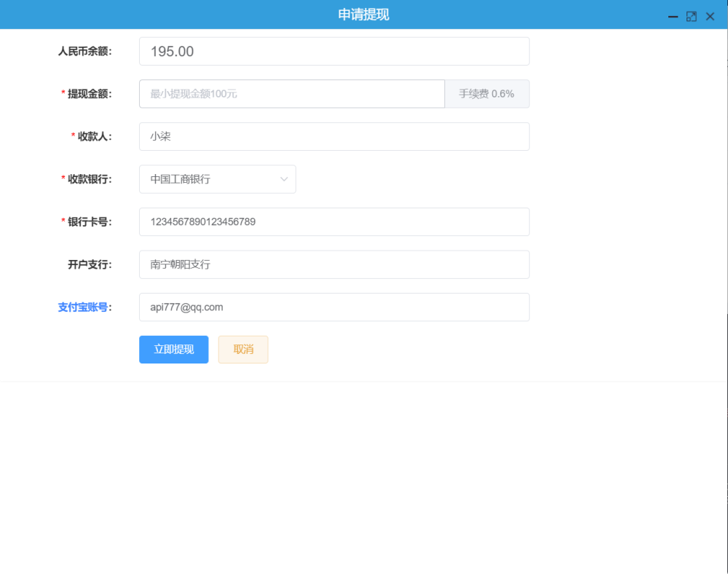Image resolution: width=728 pixels, height=574 pixels.
Task: Minimize the 申请提现 dialog window
Action: pos(673,16)
